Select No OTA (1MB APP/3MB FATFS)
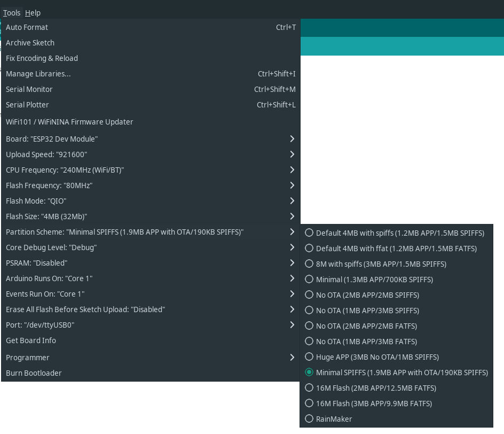The height and width of the screenshot is (434, 504). pyautogui.click(x=396, y=342)
